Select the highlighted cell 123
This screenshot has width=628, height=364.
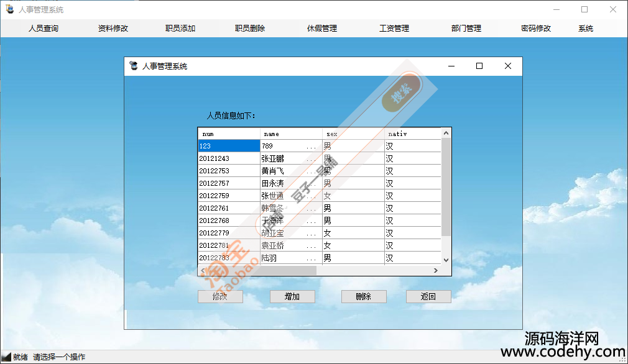point(229,146)
